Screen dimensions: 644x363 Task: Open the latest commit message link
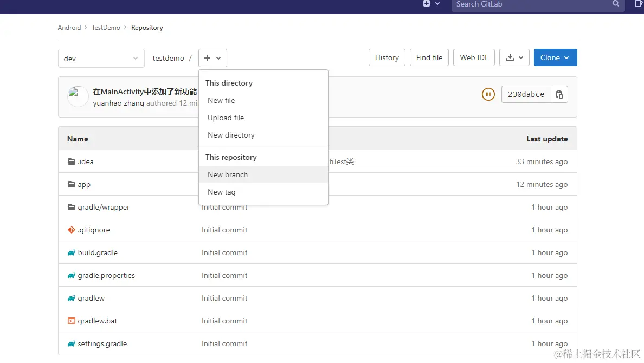pos(145,92)
